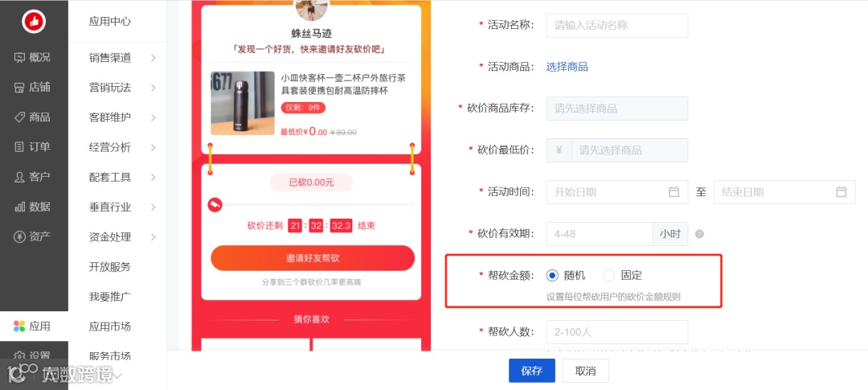Click the ¥89.00 strikethrough original price
Viewport: 868px width, 390px height.
click(343, 133)
